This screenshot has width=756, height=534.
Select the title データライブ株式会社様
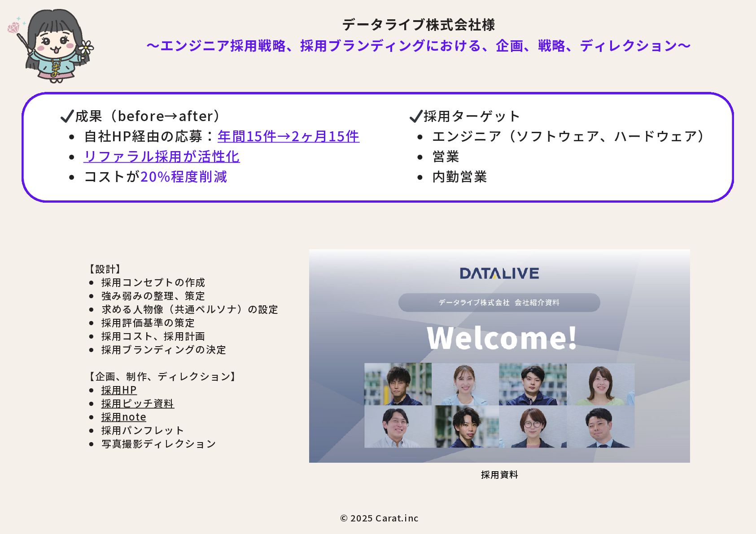(x=419, y=25)
